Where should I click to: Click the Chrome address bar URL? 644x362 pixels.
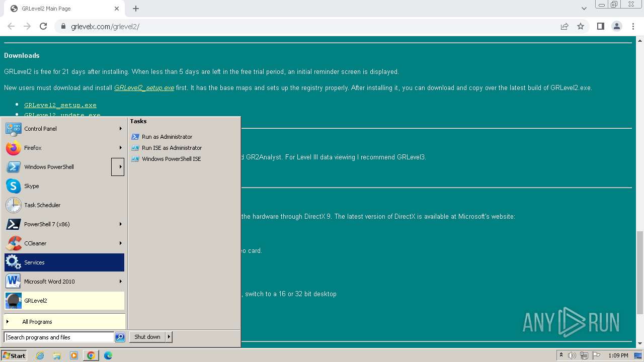point(105,27)
